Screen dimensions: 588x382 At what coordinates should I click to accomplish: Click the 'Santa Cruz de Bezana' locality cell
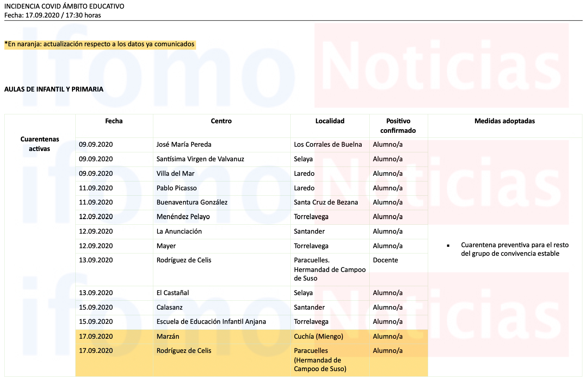(326, 202)
